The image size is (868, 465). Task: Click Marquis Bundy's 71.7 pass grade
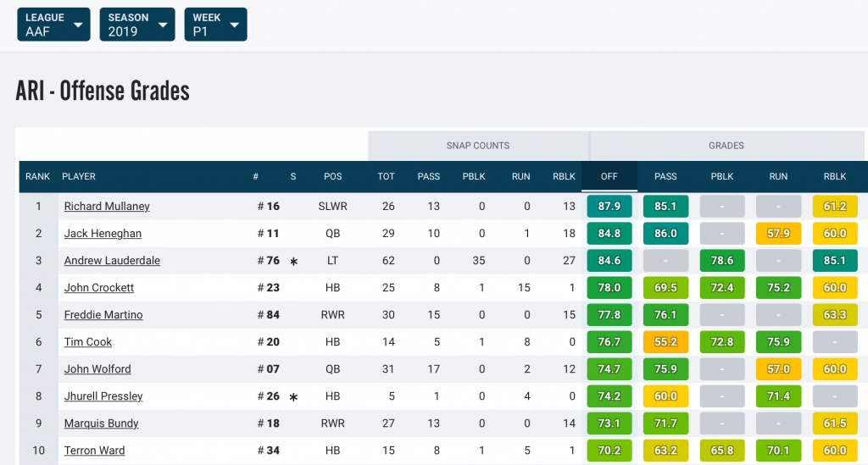[665, 423]
